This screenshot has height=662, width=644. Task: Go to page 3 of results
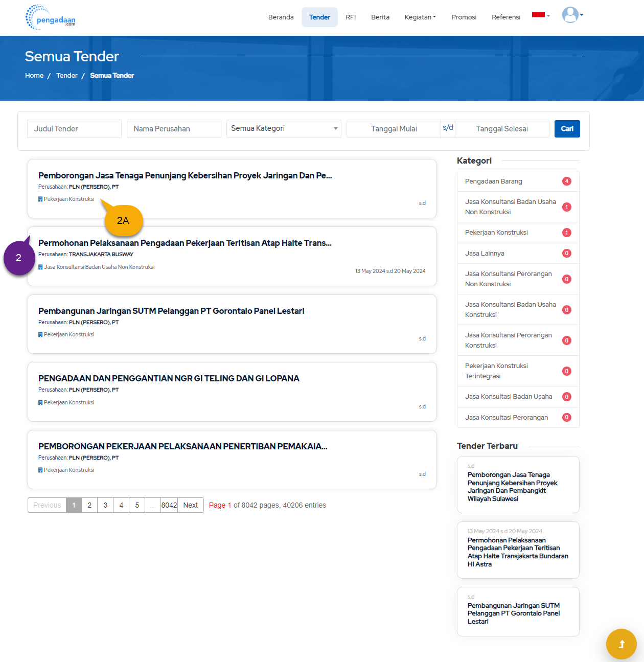point(105,505)
